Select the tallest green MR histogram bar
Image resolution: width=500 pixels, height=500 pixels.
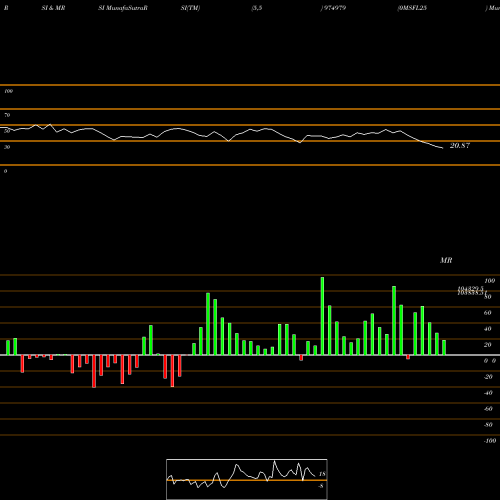point(322,316)
